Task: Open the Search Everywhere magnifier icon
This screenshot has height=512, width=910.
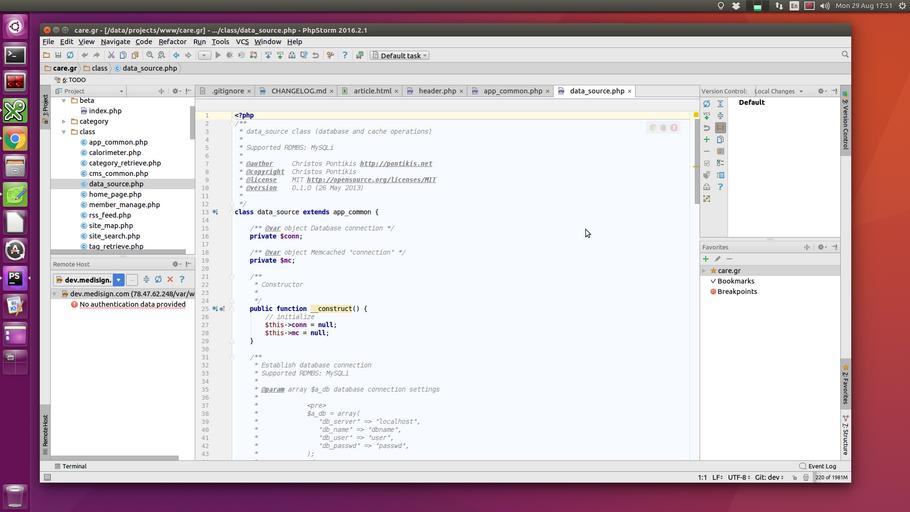Action: [x=845, y=55]
